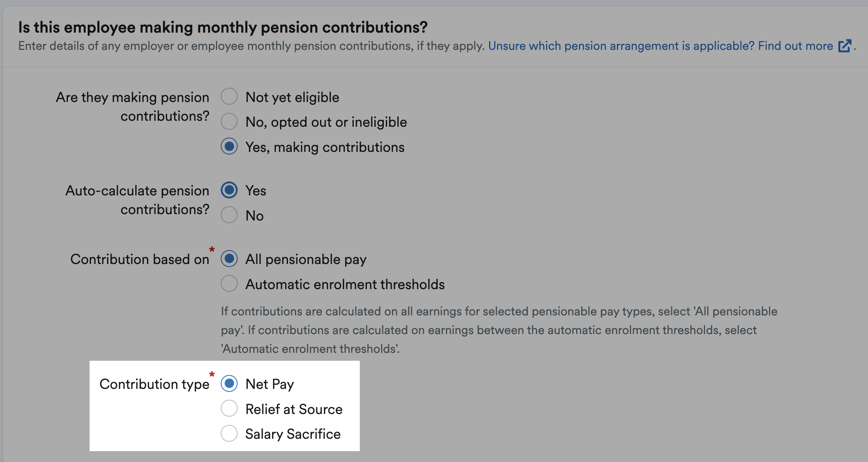Enable auto-calculate by selecting "Yes"

[x=229, y=190]
